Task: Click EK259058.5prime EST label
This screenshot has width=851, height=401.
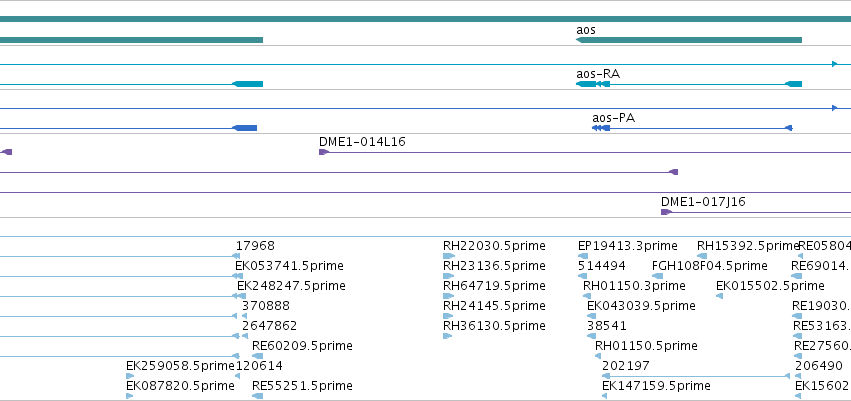Action: pos(180,366)
